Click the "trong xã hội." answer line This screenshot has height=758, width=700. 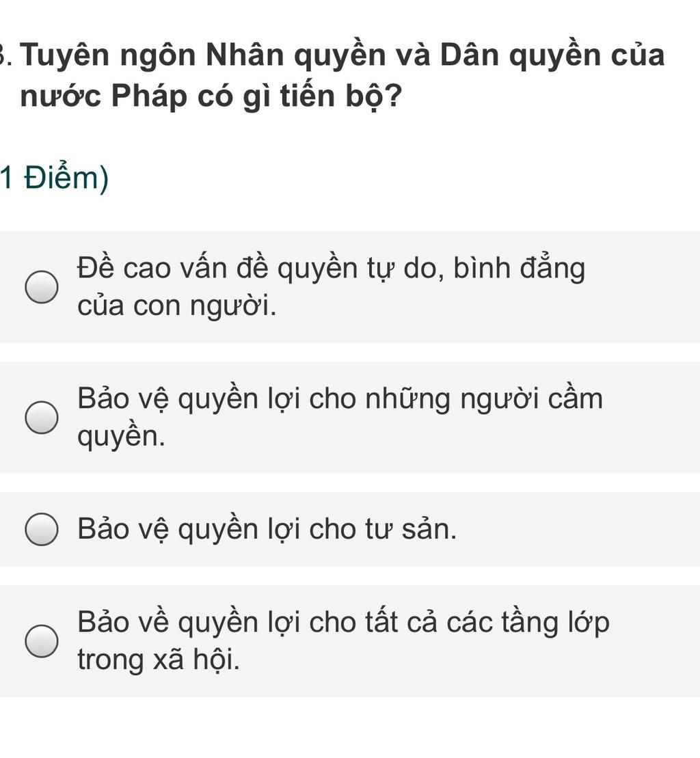(x=159, y=660)
